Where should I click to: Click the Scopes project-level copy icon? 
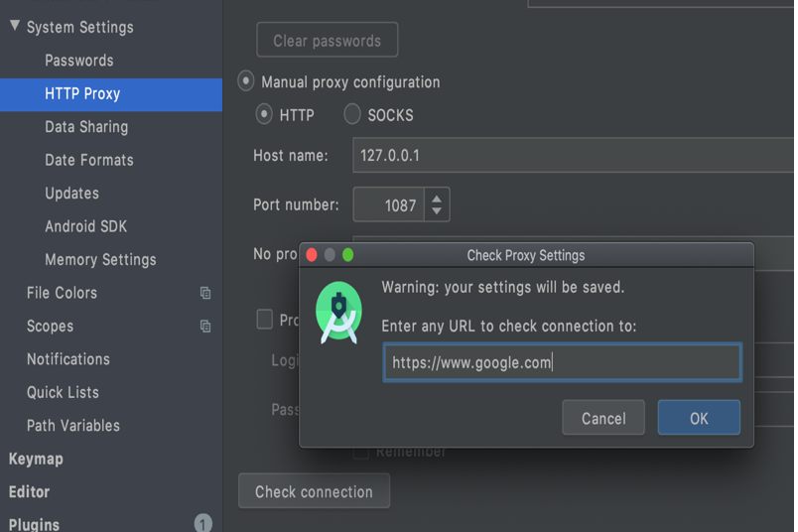tap(205, 326)
